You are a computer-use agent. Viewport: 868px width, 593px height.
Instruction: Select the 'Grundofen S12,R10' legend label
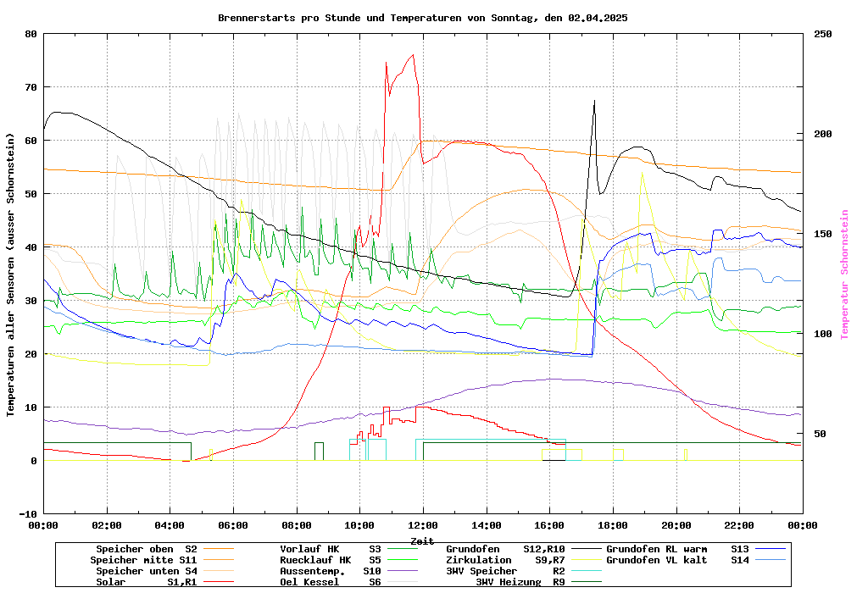(x=505, y=549)
